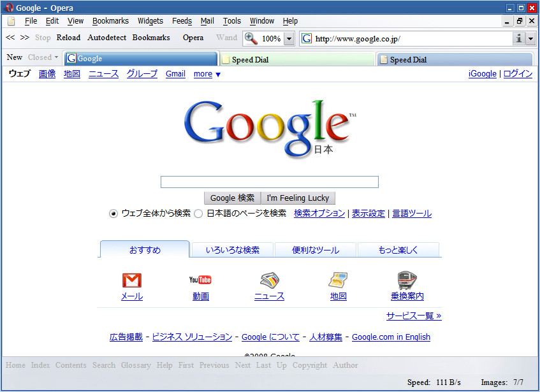Select the 便利なツール tab
The image size is (540, 392).
tap(316, 250)
